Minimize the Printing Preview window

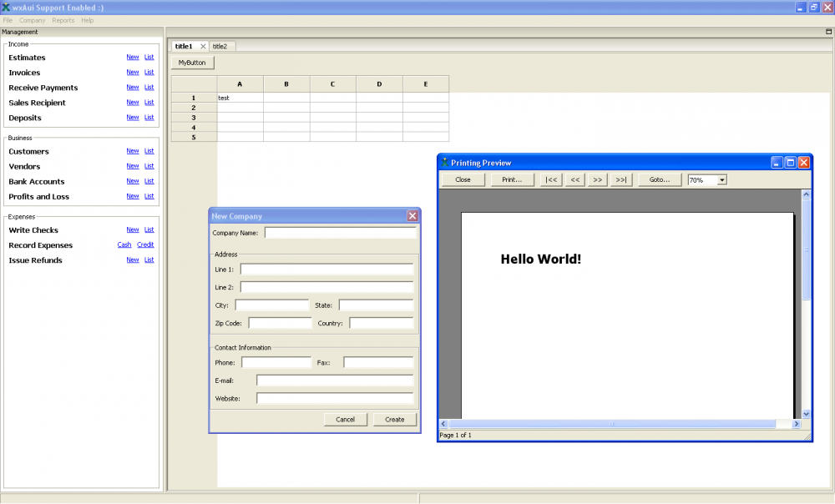click(x=777, y=163)
